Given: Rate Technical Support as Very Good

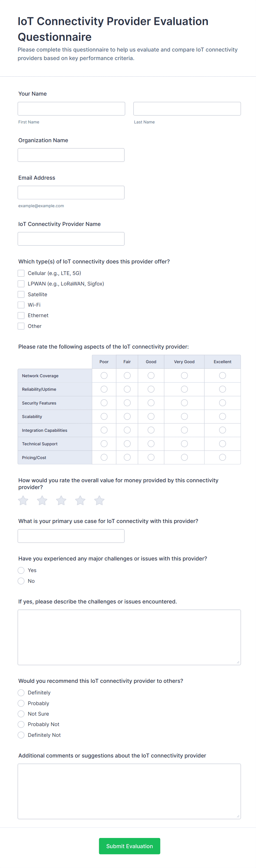Looking at the screenshot, I should click(x=184, y=444).
